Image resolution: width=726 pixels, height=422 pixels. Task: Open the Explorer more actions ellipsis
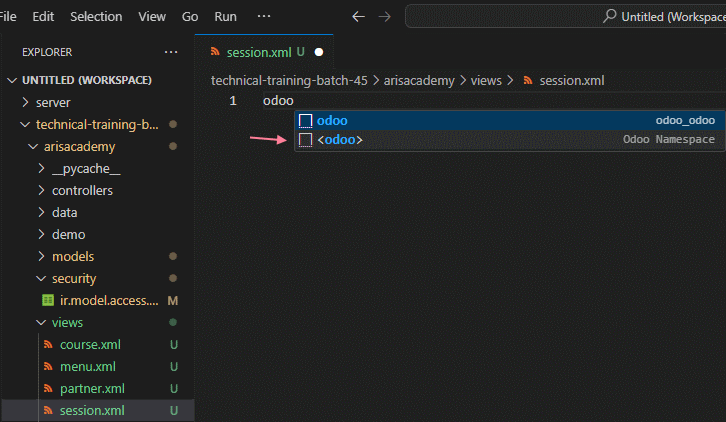click(x=171, y=52)
